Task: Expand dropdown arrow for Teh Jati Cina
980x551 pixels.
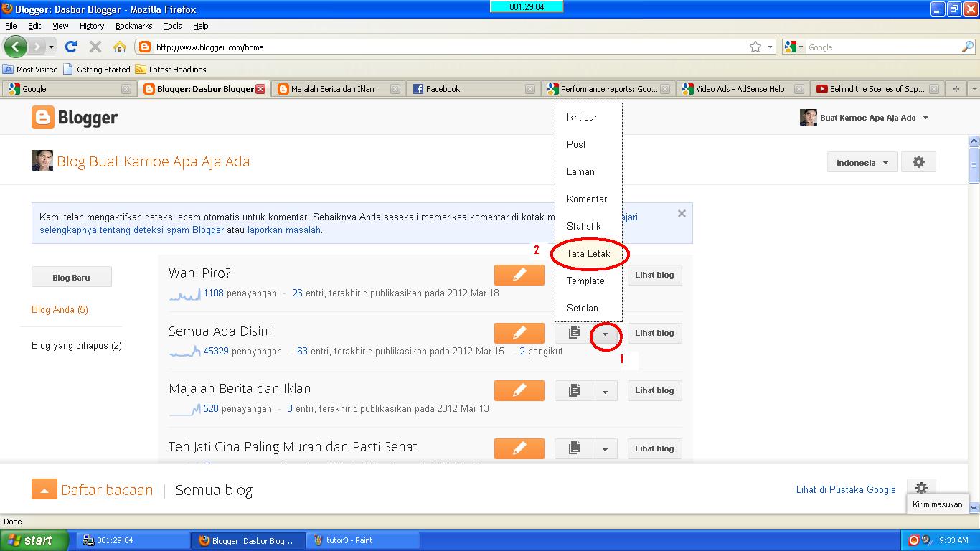Action: pos(605,449)
